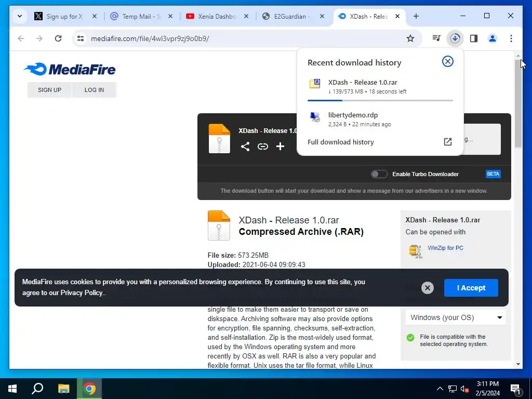Open the tab search dropdown arrow

click(x=20, y=16)
